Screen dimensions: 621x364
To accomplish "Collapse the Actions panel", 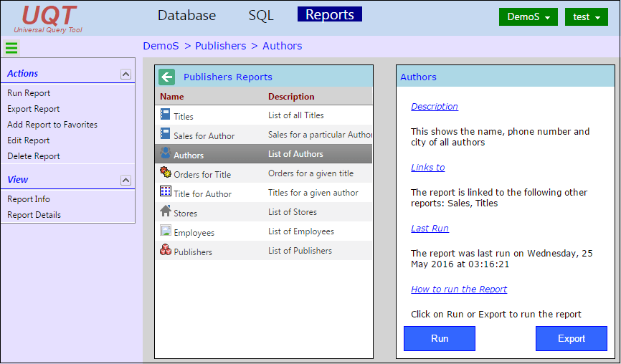I will pos(125,74).
